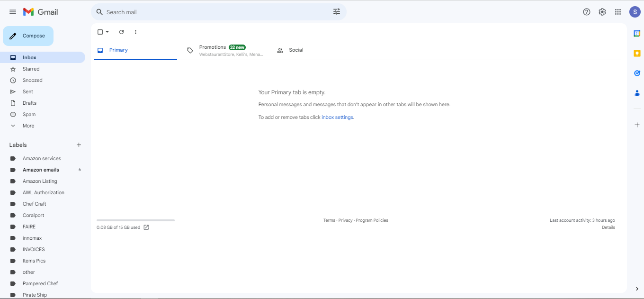Viewport: 644px width, 299px height.
Task: Click the Gmail logo
Action: point(40,12)
